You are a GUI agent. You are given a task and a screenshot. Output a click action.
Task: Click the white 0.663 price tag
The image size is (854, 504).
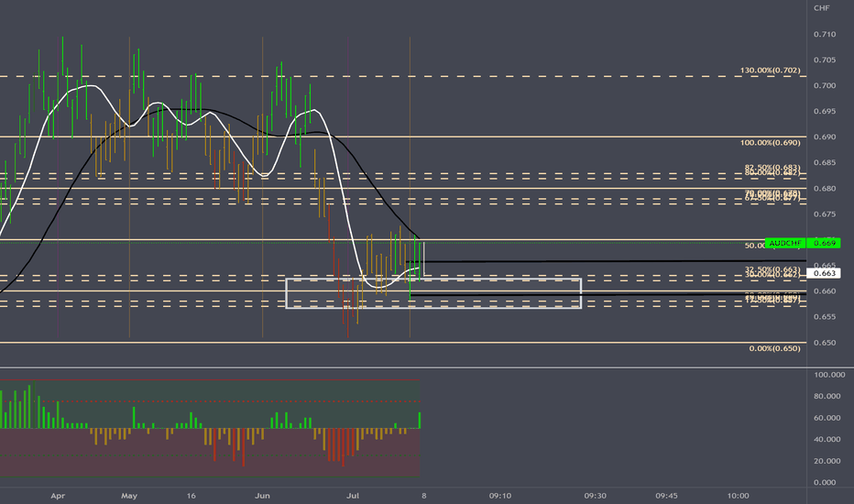coord(824,273)
